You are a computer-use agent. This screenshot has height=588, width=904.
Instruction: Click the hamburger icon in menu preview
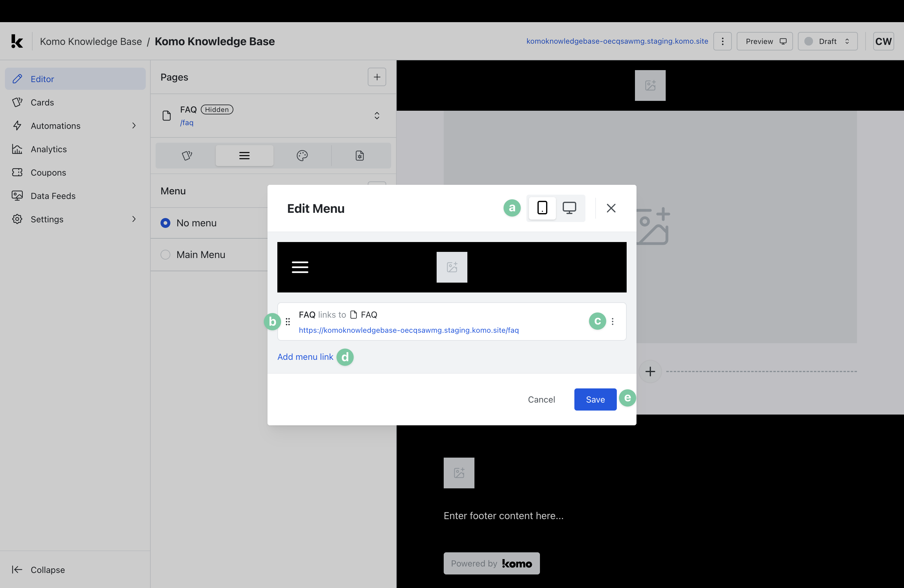tap(300, 267)
